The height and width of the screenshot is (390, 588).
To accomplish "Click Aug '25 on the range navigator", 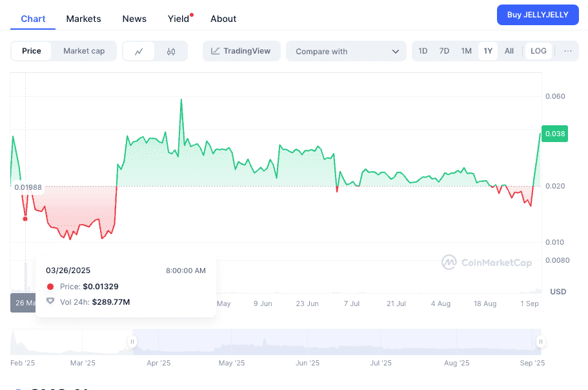I will coord(456,363).
